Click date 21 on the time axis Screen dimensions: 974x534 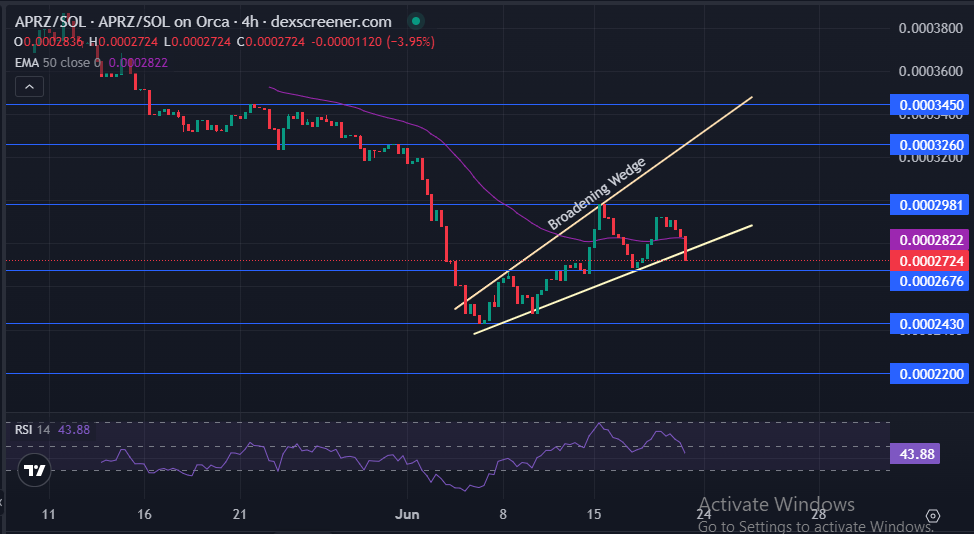pyautogui.click(x=239, y=514)
